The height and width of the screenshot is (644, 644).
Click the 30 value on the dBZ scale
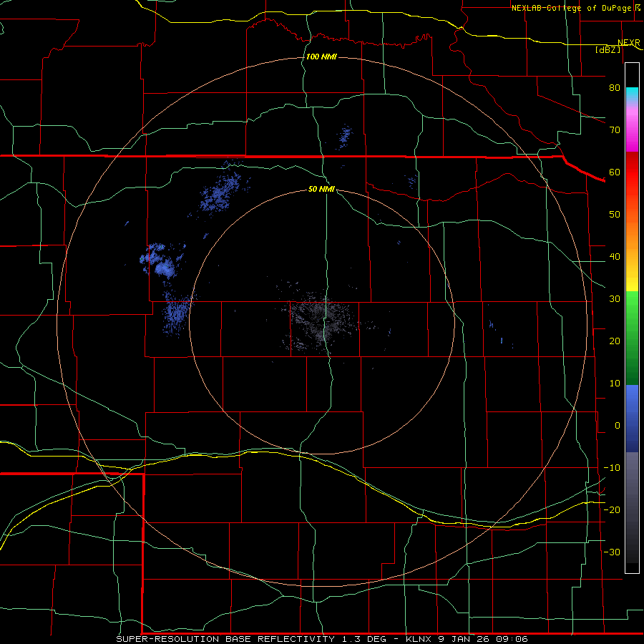pos(615,299)
